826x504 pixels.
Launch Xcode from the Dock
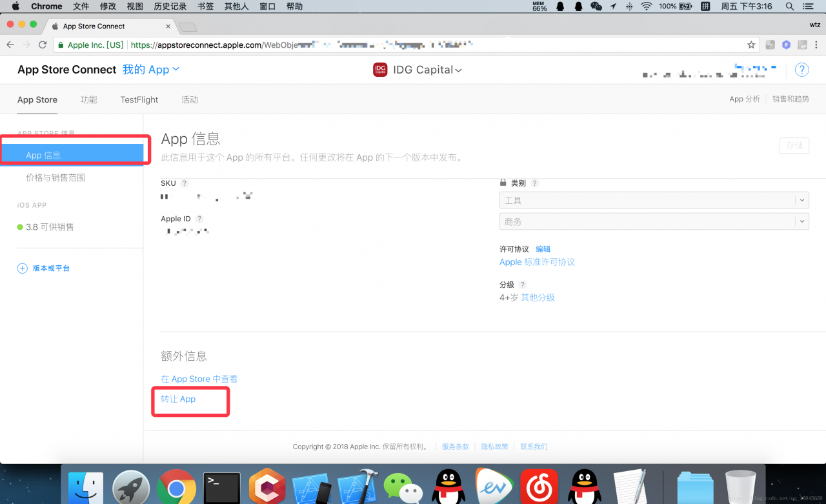click(358, 489)
